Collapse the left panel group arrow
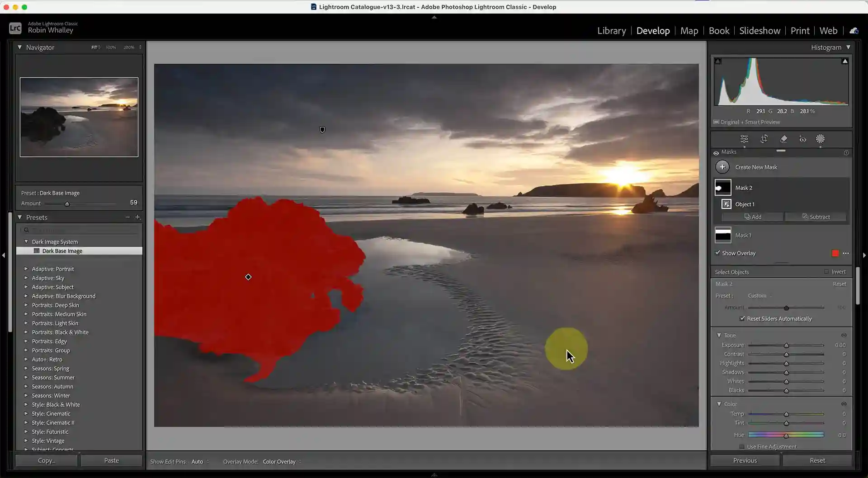This screenshot has height=478, width=868. coord(4,256)
